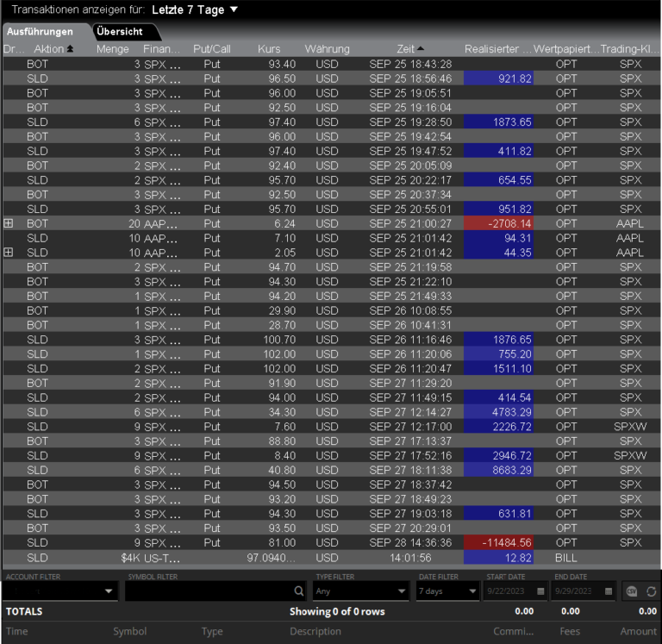Screen dimensions: 662x644
Task: Click into the Symbol Filter text field
Action: [207, 591]
